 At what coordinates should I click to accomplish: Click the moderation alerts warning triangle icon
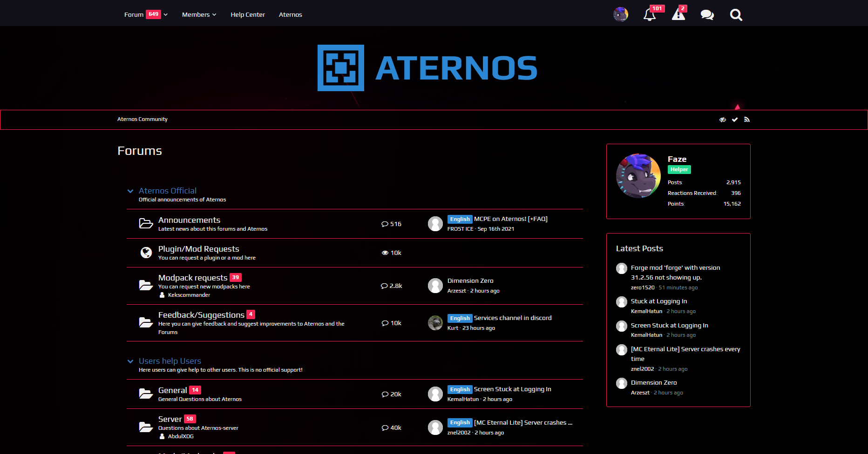tap(679, 15)
